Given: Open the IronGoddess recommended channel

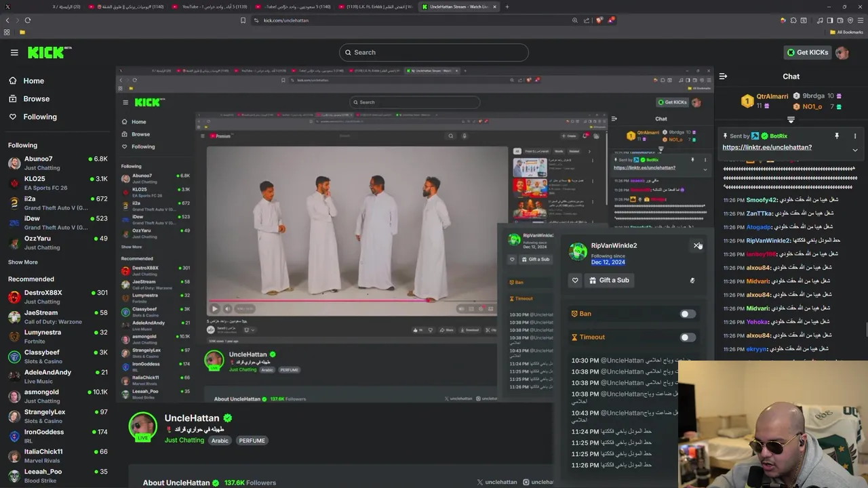Looking at the screenshot, I should pos(58,436).
